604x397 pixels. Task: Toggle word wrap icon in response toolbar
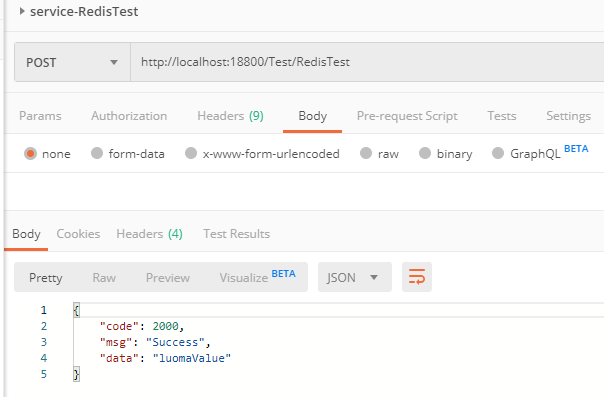pyautogui.click(x=417, y=277)
